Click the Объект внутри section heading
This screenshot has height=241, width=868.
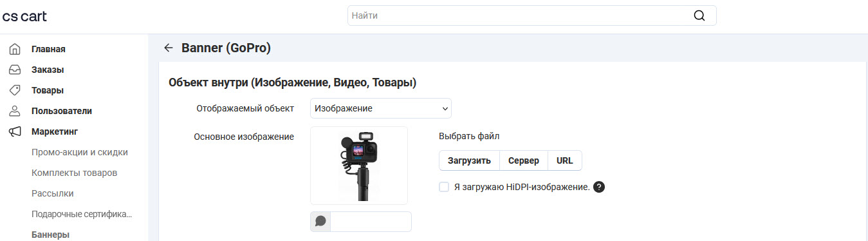293,82
